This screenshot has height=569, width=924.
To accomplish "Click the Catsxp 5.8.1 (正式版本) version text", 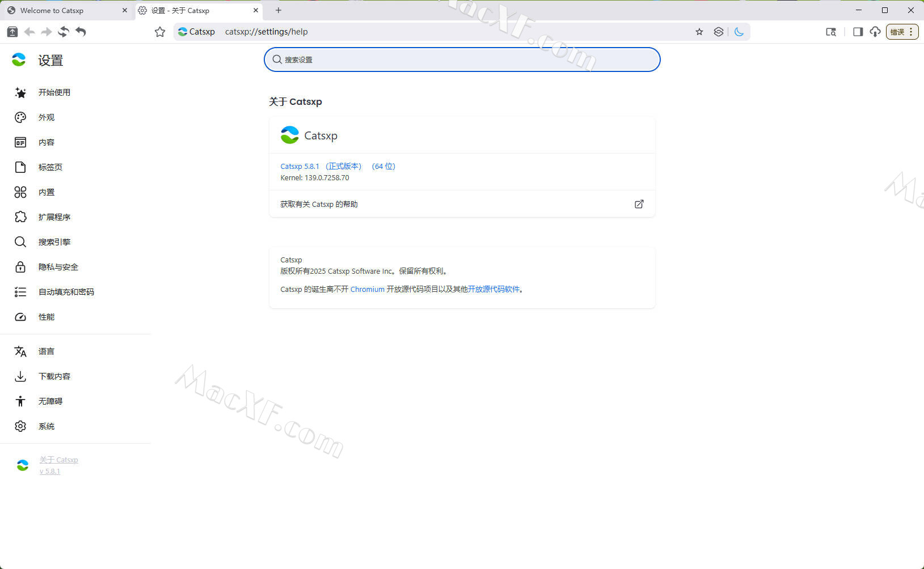I will point(321,166).
